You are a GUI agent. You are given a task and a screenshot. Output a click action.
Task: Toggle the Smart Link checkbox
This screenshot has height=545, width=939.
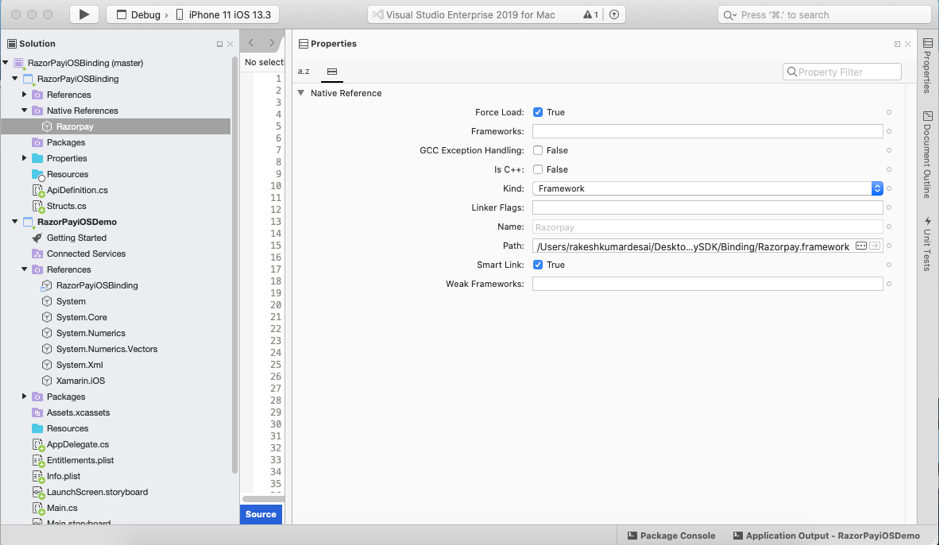(x=538, y=265)
